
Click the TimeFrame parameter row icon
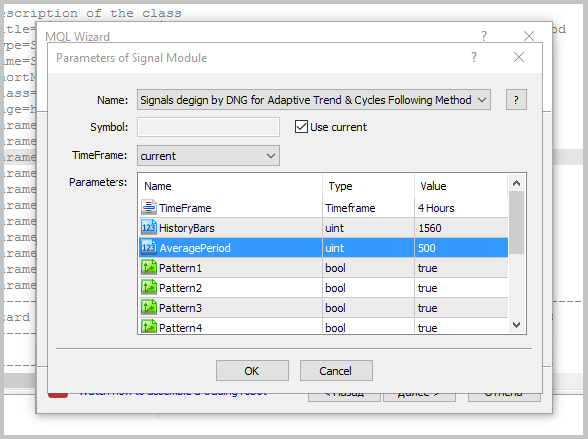(x=149, y=207)
